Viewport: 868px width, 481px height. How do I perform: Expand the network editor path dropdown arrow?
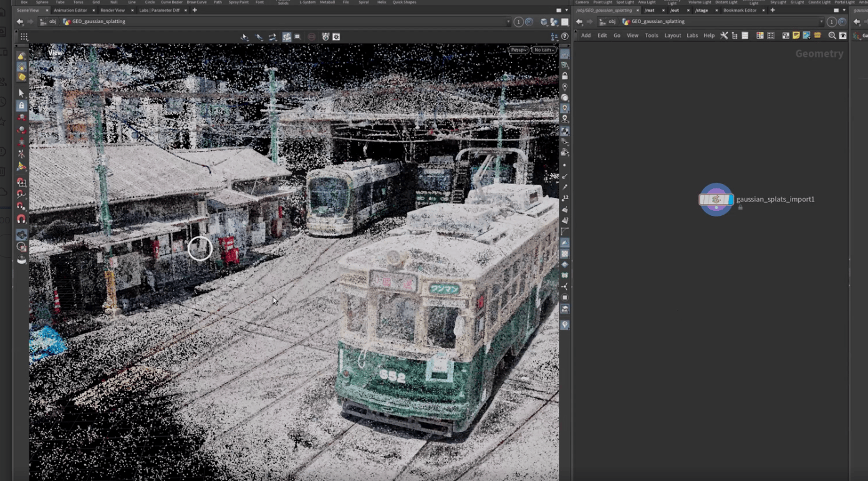point(821,22)
